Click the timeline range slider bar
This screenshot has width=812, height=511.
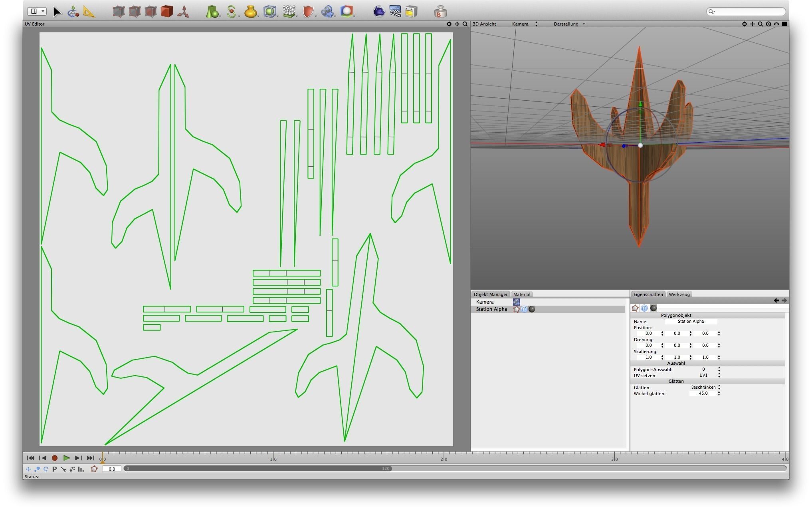(258, 469)
